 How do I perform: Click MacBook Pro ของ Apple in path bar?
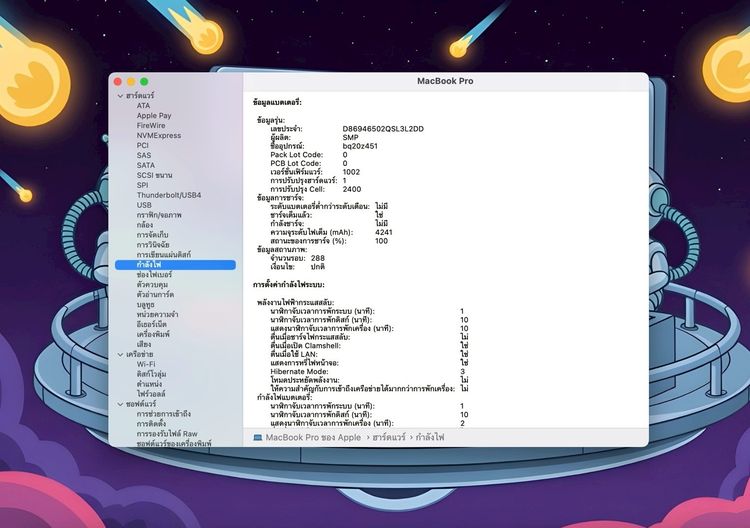point(313,437)
